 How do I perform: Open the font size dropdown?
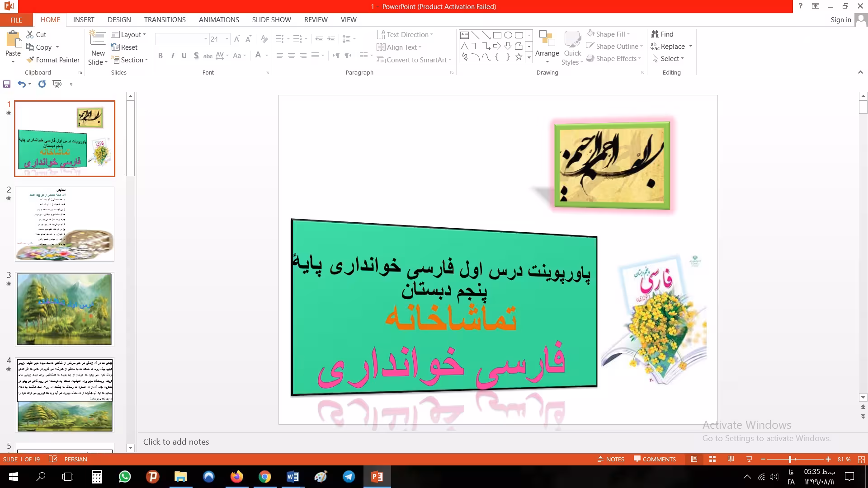[x=226, y=39]
